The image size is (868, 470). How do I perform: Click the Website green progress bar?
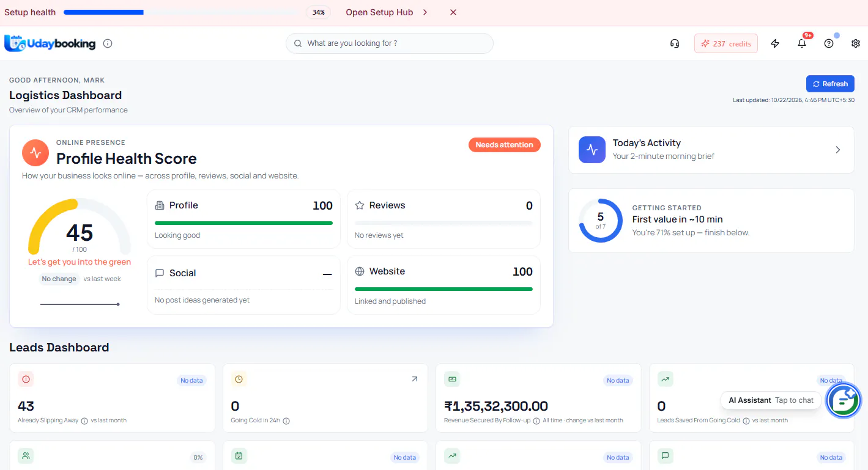tap(443, 288)
